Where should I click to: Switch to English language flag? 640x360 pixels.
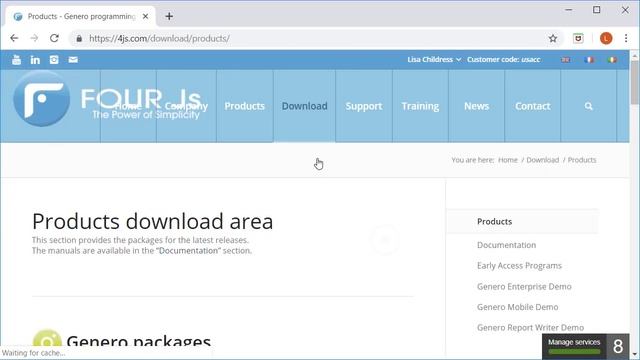point(565,60)
